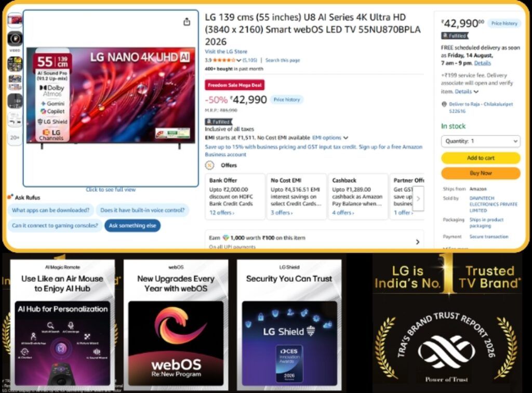This screenshot has height=393, width=532.
Task: Click the offers carousel next arrow
Action: pyautogui.click(x=418, y=199)
